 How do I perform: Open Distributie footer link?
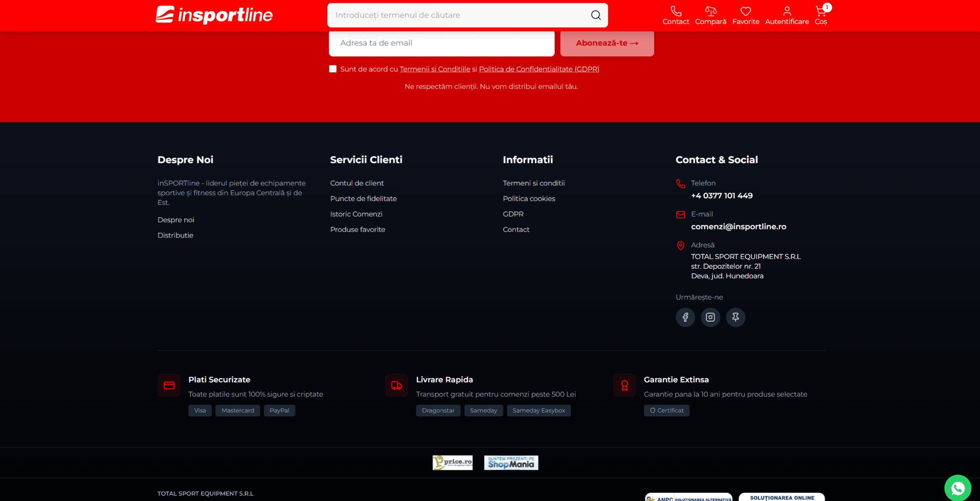tap(175, 235)
